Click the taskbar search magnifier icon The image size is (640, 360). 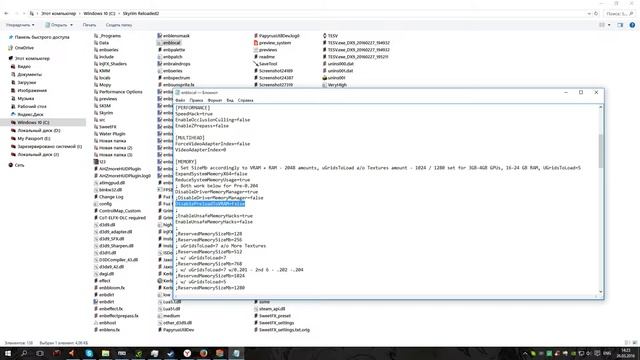(x=24, y=353)
